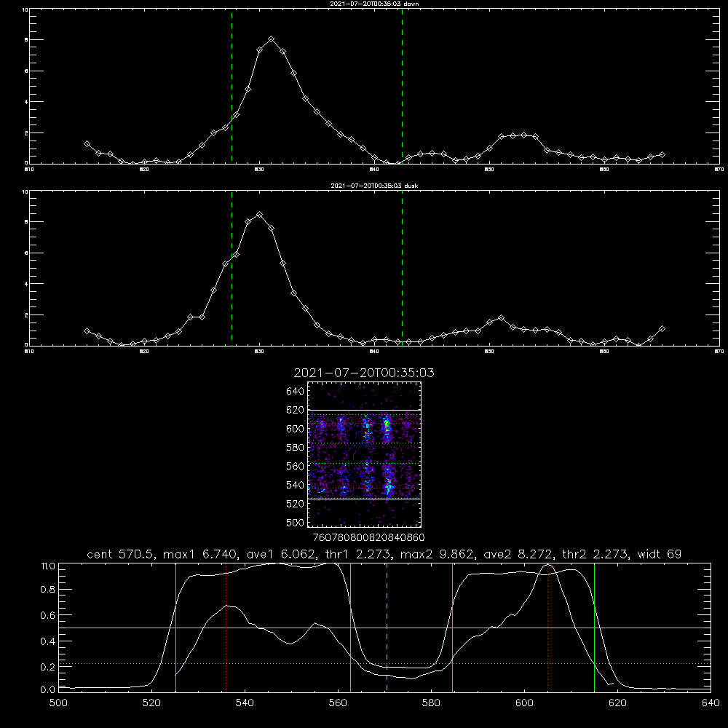Select x-axis label 580 of bottom plot
The height and width of the screenshot is (728, 728).
pos(431,703)
